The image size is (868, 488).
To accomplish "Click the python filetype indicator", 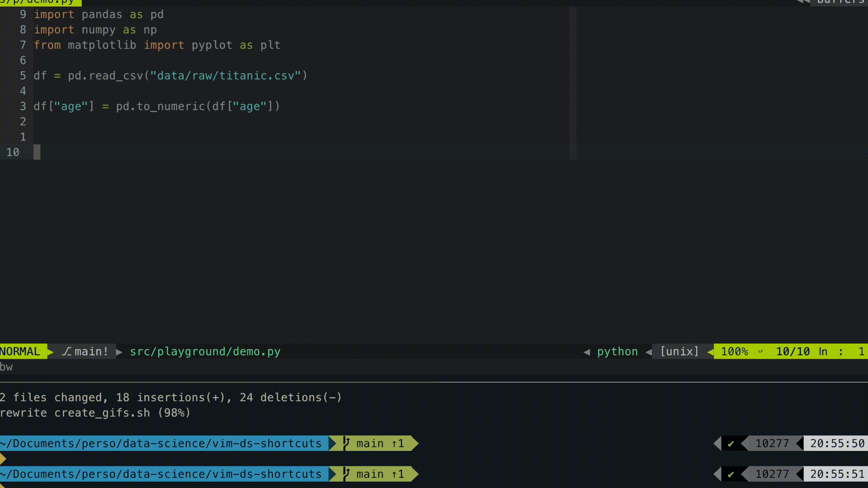I will point(617,352).
